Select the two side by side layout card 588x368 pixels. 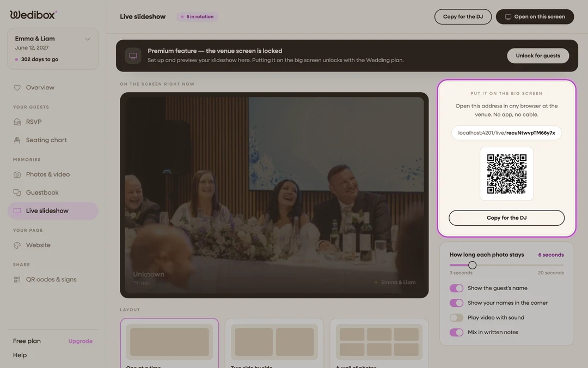tap(274, 343)
